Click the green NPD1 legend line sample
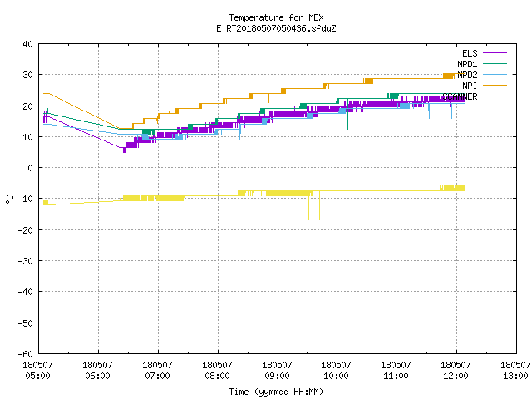This screenshot has width=532, height=399. tap(495, 63)
